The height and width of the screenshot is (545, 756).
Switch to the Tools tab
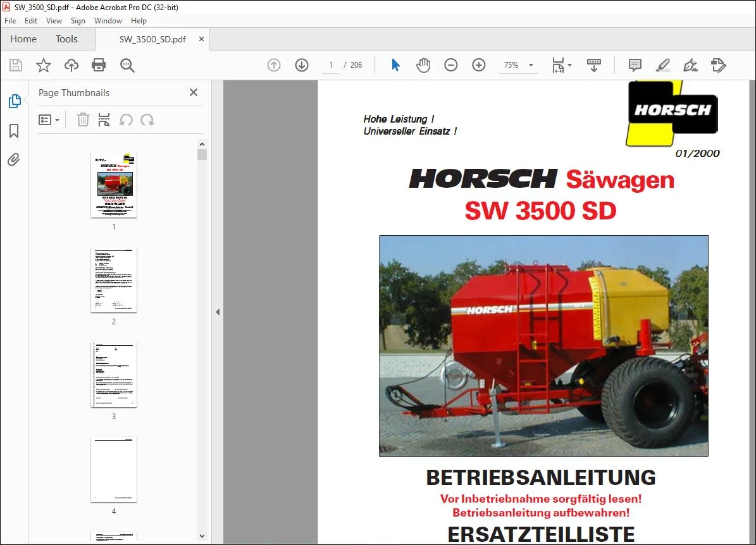(x=66, y=39)
